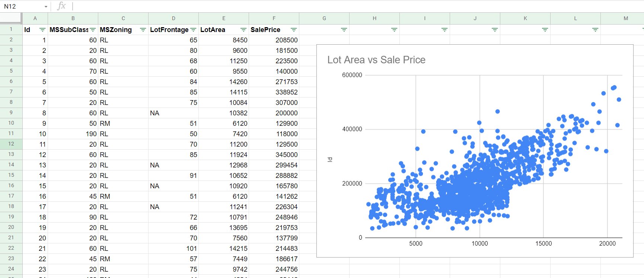Viewport: 644px width, 278px height.
Task: Open the SalePrice column filter icon
Action: coord(294,30)
